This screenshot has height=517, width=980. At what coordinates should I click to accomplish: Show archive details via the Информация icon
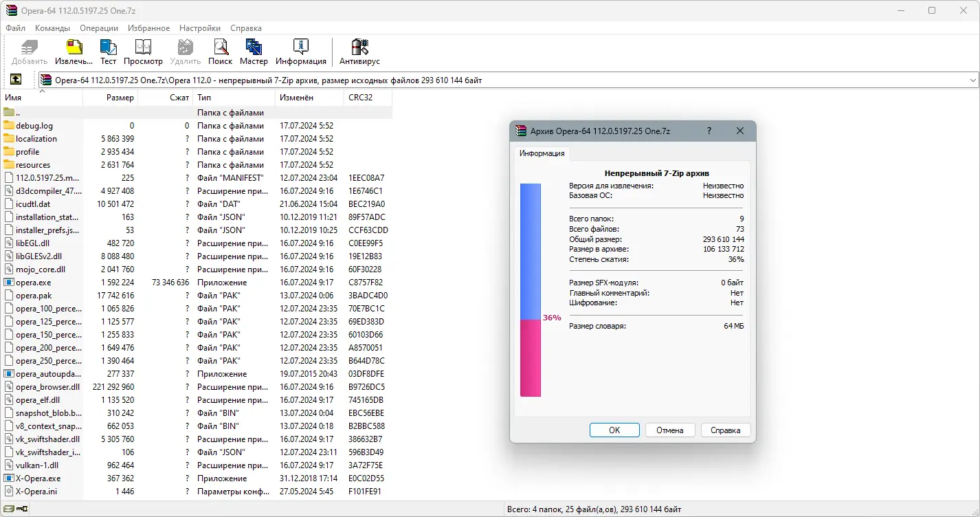coord(301,52)
